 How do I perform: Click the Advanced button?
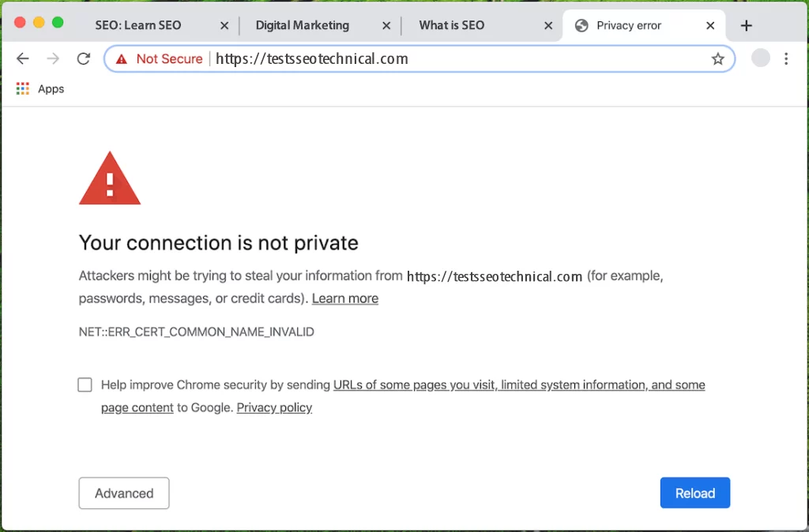pyautogui.click(x=123, y=493)
